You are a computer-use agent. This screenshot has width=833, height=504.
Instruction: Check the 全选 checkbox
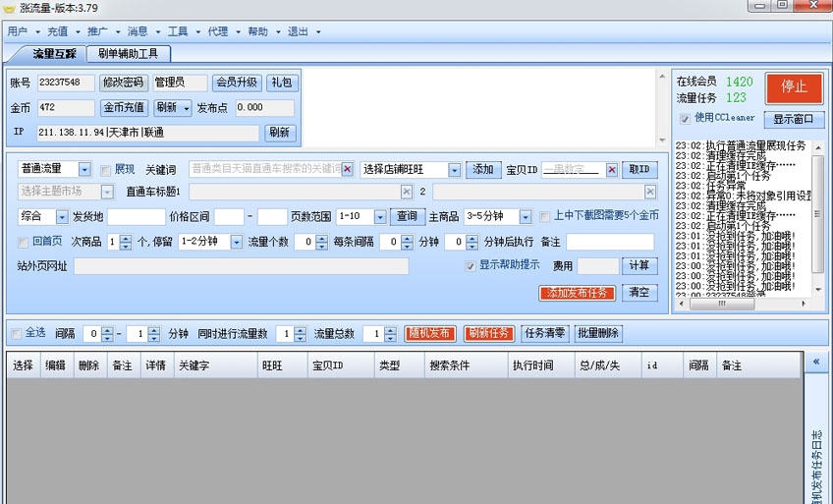click(16, 333)
